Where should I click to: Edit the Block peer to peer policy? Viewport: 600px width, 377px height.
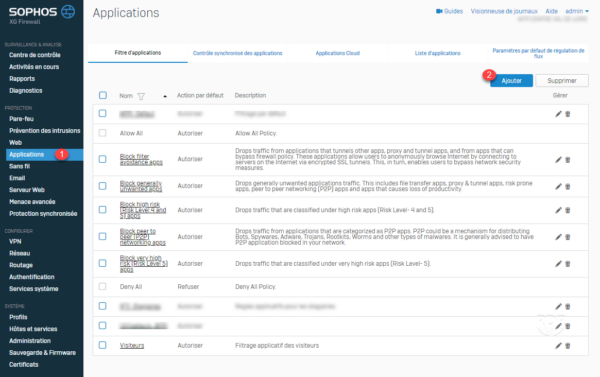coord(558,237)
